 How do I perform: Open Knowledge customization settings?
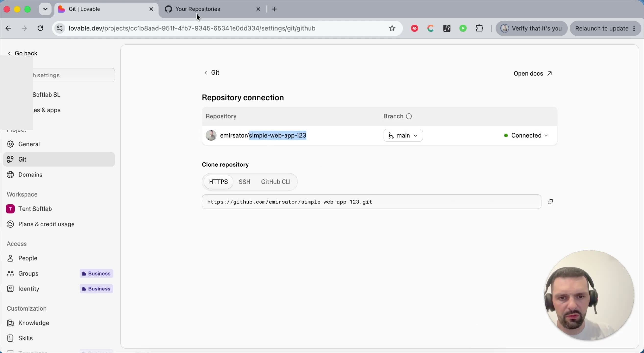[x=59, y=323]
